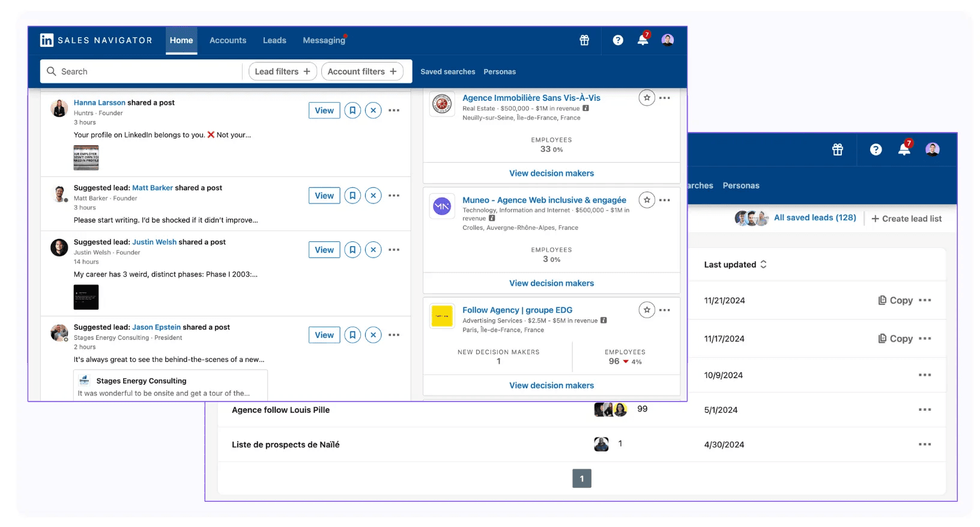980x527 pixels.
Task: Open notifications bell in the back lead lists window
Action: [x=904, y=149]
